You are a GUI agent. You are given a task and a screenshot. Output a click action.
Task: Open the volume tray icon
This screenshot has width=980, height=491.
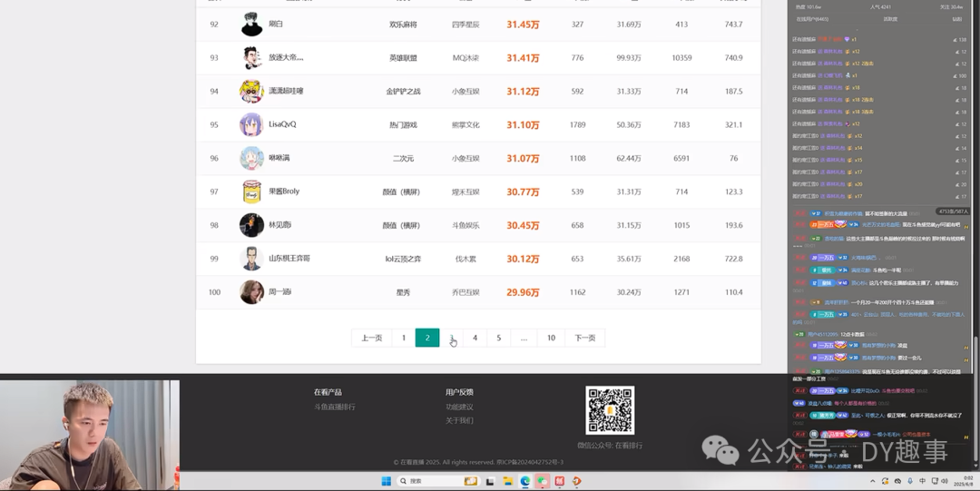[945, 481]
